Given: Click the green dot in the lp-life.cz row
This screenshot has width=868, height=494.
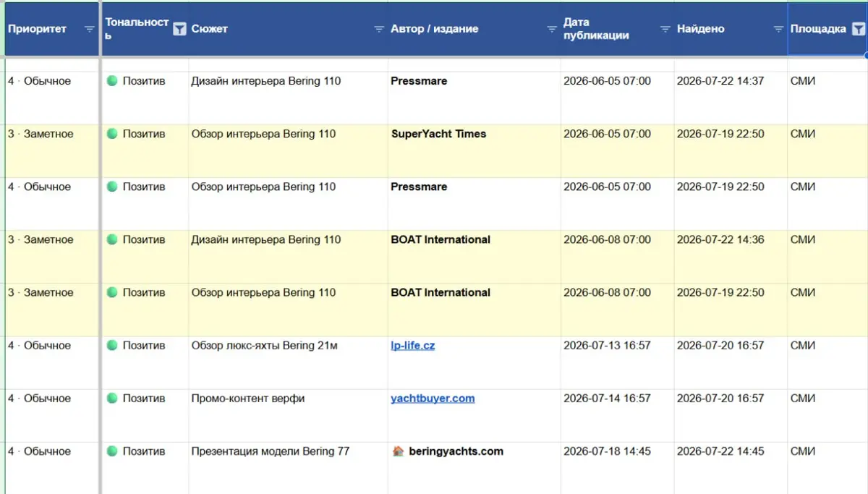Looking at the screenshot, I should pos(112,346).
